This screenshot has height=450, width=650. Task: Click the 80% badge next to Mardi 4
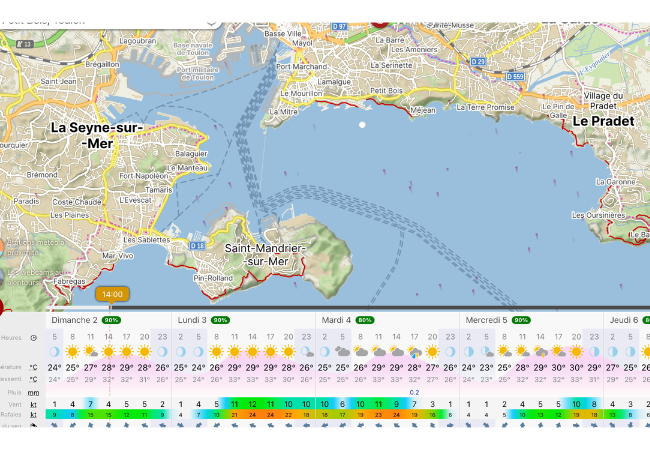[x=365, y=320]
